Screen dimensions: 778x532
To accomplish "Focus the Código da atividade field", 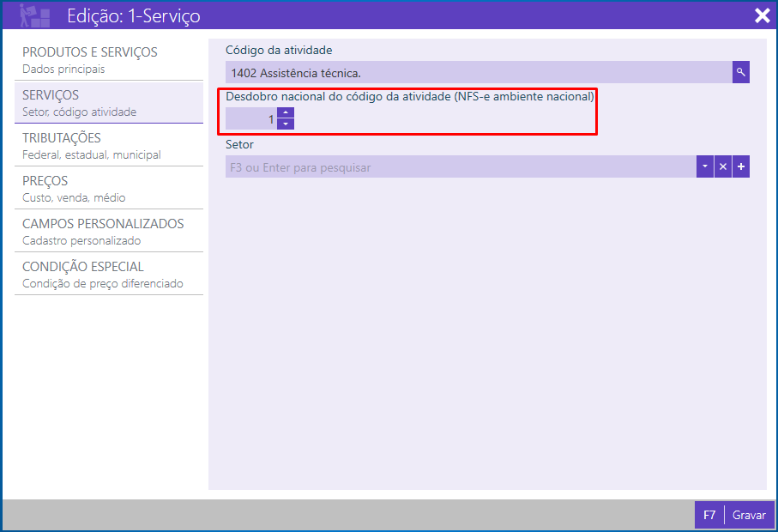I will [478, 73].
